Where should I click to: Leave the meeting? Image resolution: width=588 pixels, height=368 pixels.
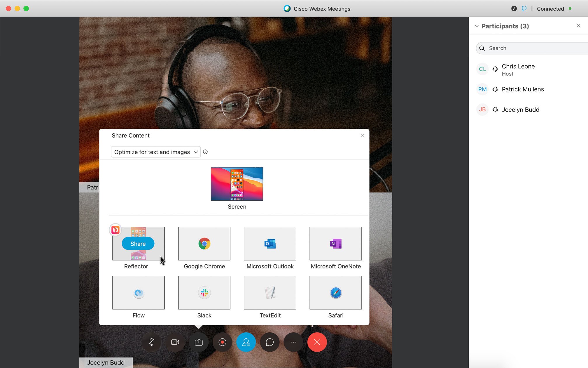pos(317,342)
